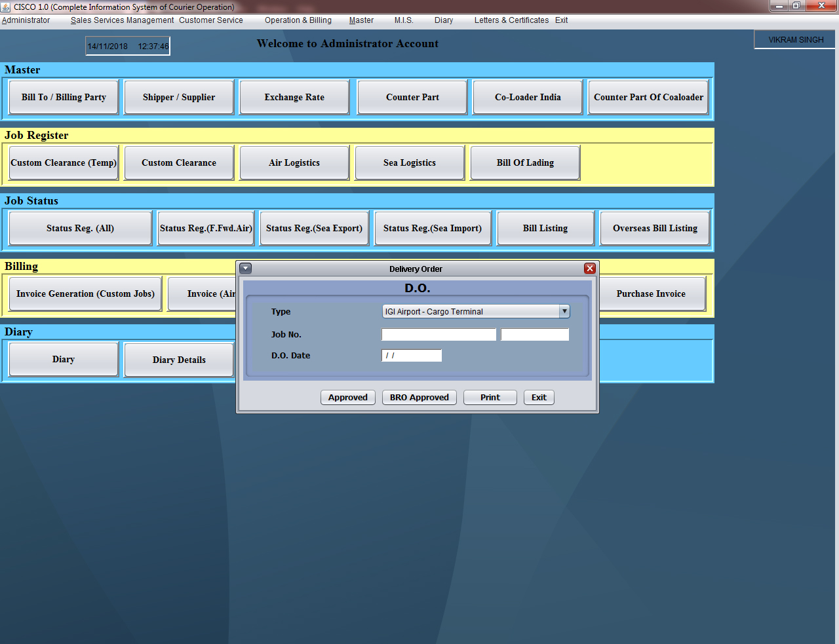
Task: Click the CISCO application title icon
Action: tap(6, 7)
